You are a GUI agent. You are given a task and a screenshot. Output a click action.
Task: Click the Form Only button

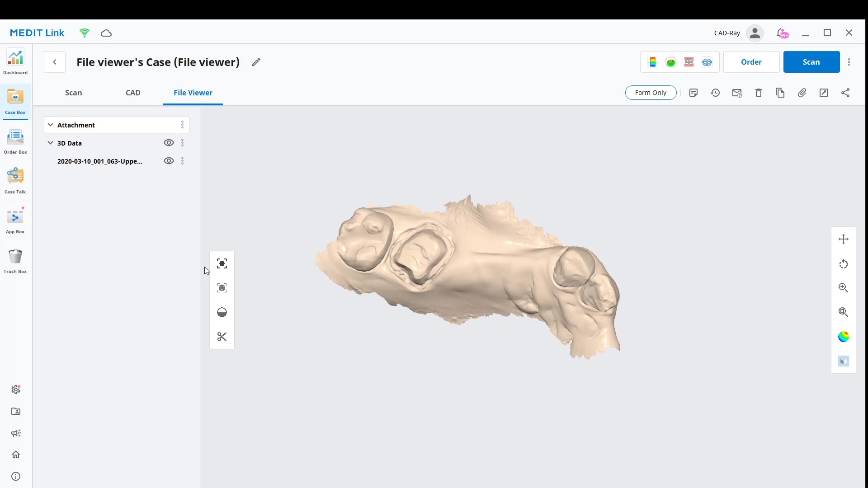(651, 93)
